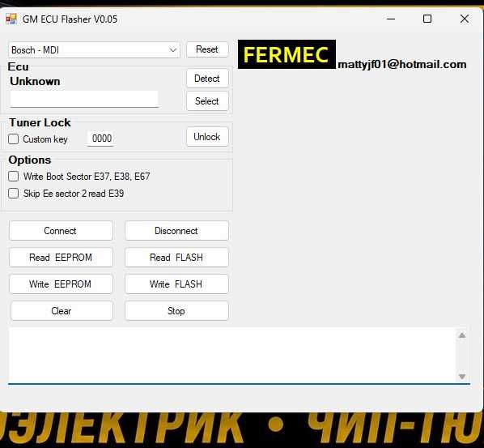Screen dimensions: 484x448
Task: Click the Unknown ECU label
Action: pyautogui.click(x=35, y=81)
